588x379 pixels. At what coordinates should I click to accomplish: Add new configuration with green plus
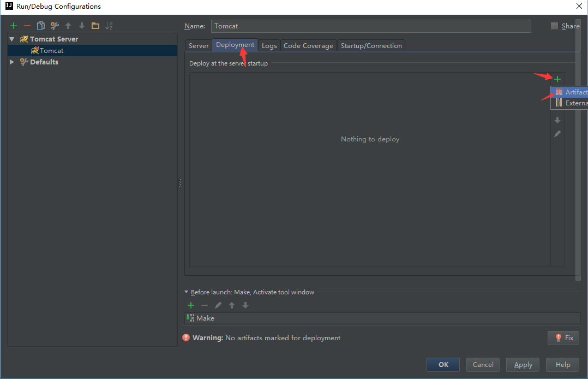[14, 26]
